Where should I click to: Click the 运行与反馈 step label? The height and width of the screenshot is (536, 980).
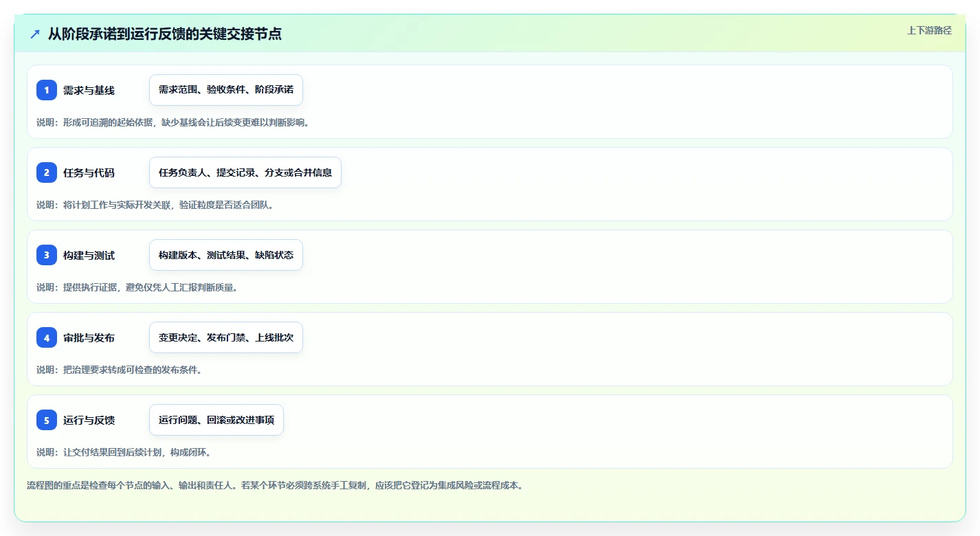pyautogui.click(x=89, y=420)
